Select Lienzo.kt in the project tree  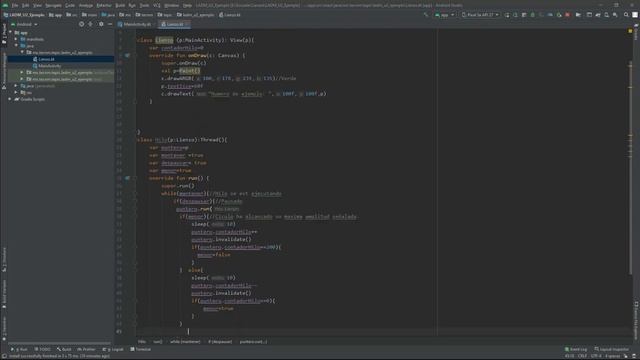[x=61, y=59]
